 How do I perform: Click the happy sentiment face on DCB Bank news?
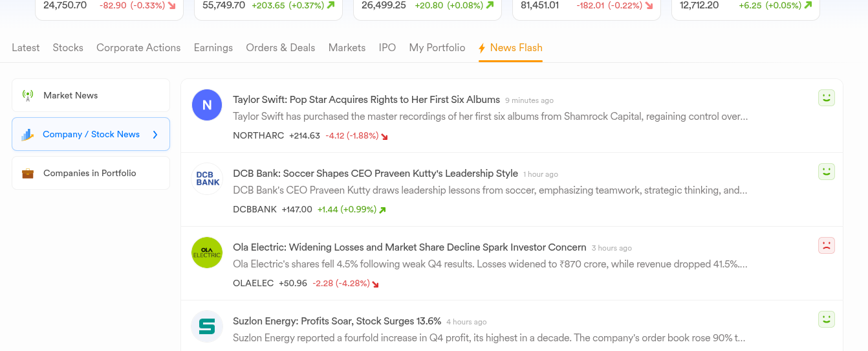(x=826, y=172)
